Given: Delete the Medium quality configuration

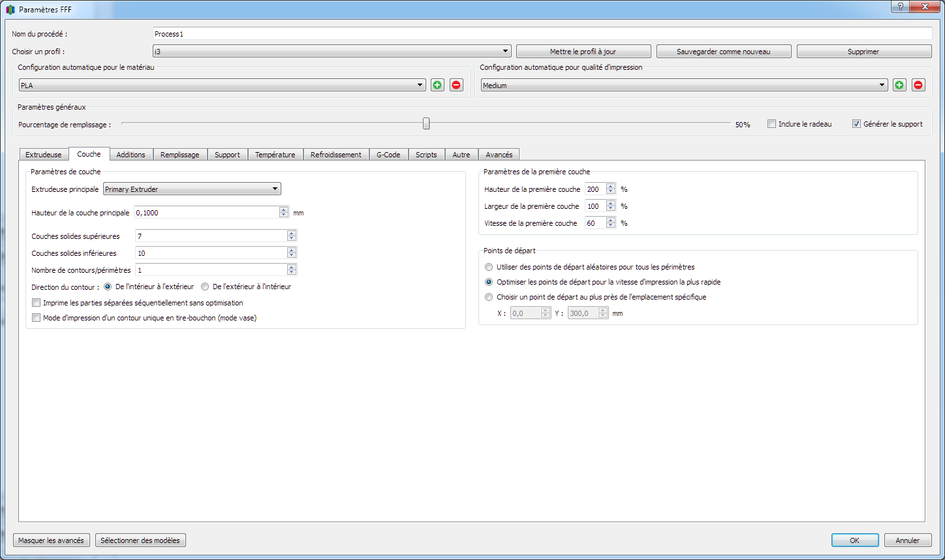Looking at the screenshot, I should tap(918, 85).
